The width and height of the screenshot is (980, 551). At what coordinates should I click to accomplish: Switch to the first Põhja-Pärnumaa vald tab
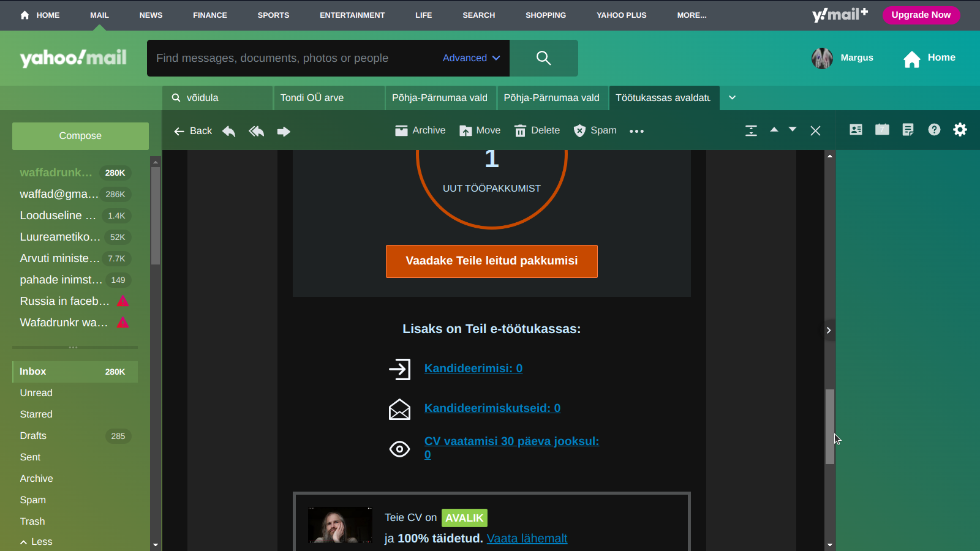[x=440, y=98]
